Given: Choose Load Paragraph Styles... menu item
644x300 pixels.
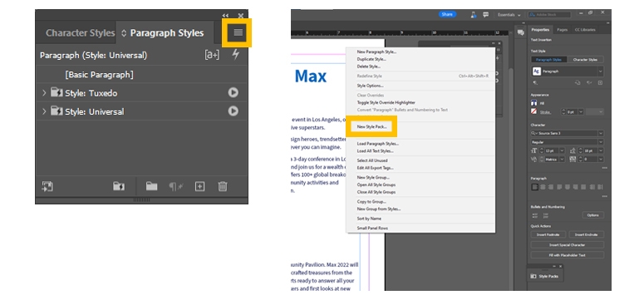Looking at the screenshot, I should coord(378,144).
